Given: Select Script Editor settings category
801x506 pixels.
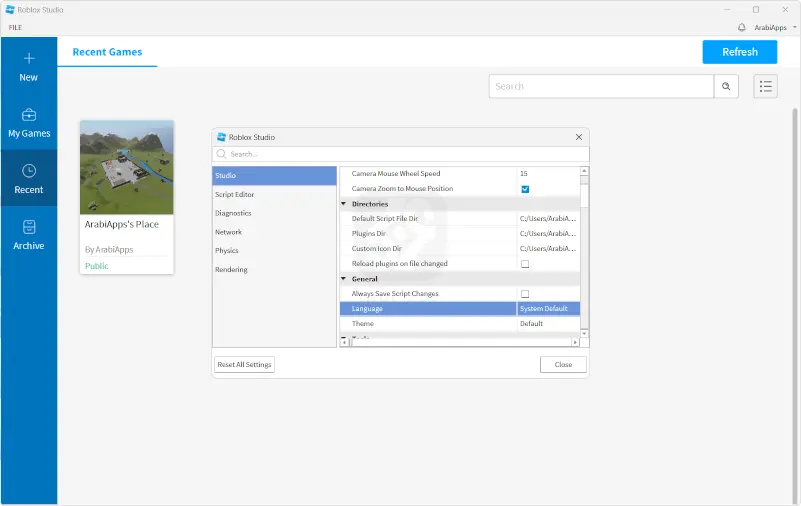Looking at the screenshot, I should click(x=235, y=194).
